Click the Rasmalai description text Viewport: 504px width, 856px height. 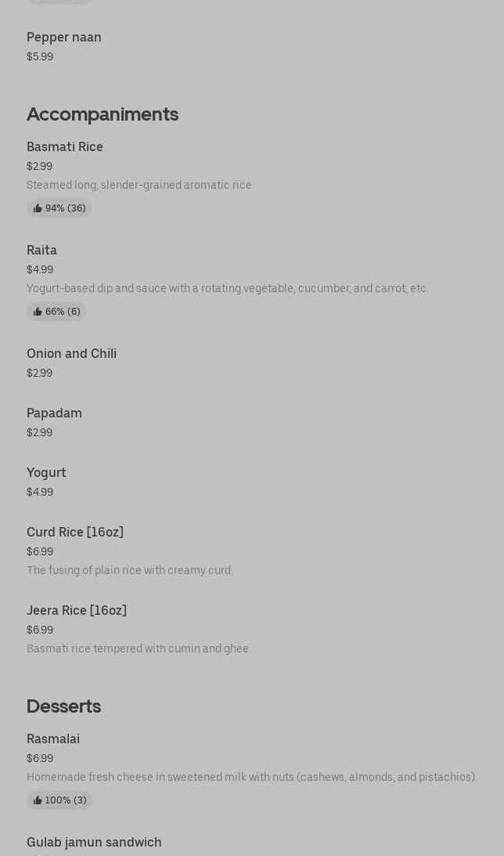point(251,777)
